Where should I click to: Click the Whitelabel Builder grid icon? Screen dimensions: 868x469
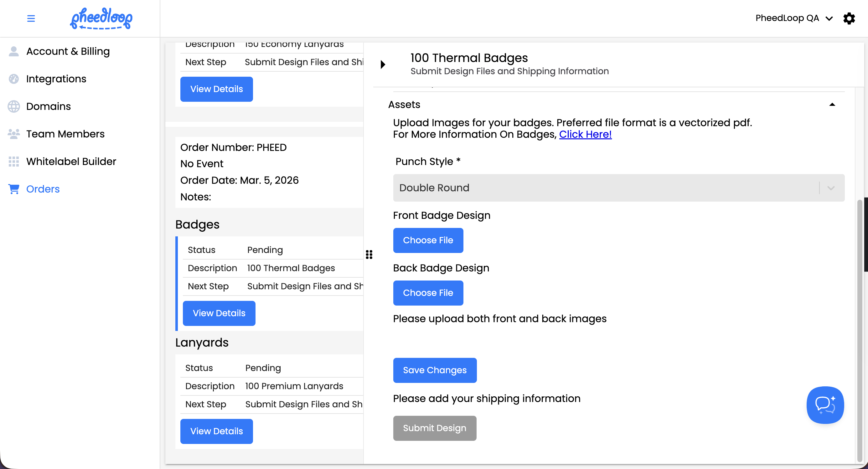(14, 161)
